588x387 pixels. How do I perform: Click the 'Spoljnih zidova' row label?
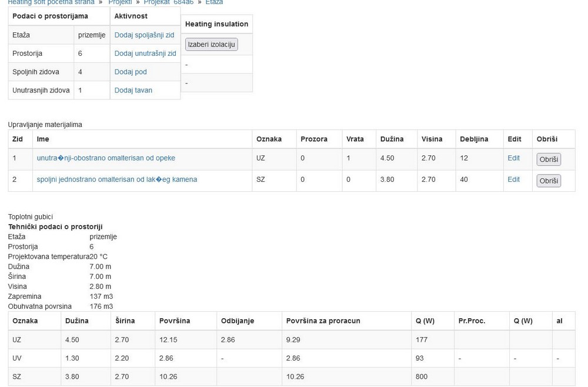tap(36, 72)
